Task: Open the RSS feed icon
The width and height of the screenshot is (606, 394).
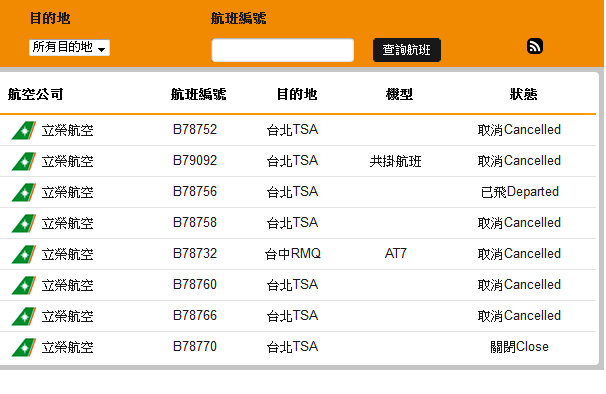Action: point(535,46)
